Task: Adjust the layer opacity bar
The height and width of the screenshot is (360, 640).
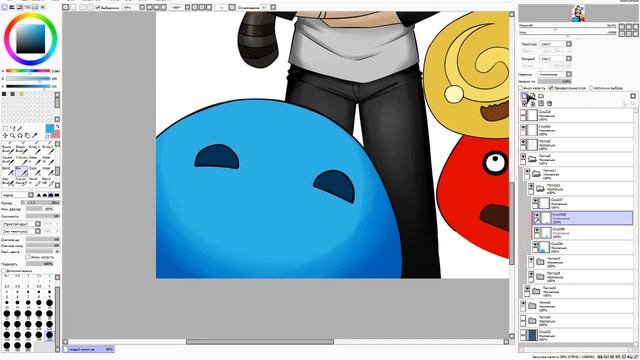Action: coord(554,81)
